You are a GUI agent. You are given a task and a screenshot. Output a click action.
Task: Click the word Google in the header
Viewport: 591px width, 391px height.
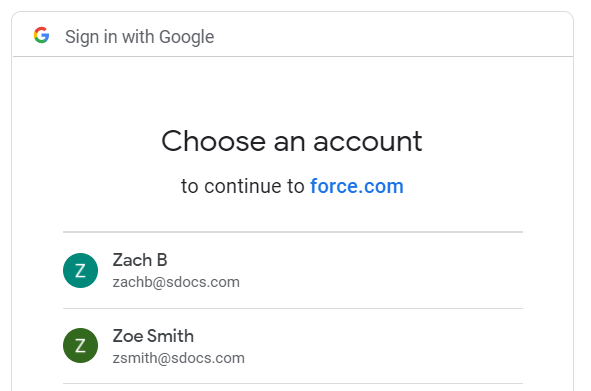click(x=187, y=37)
